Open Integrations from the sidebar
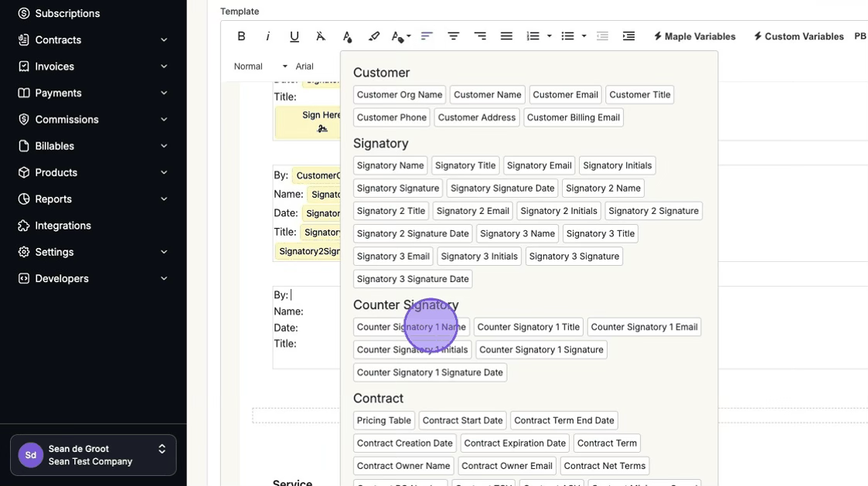 (63, 226)
